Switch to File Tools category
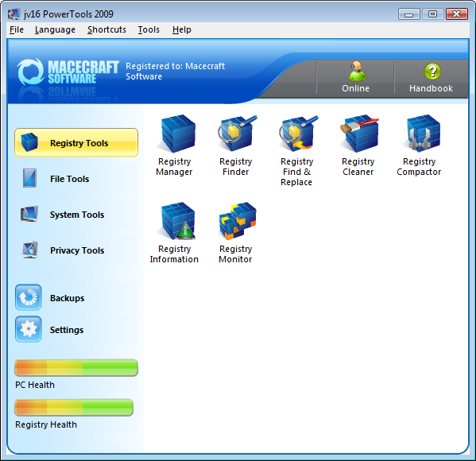The image size is (476, 461). tap(76, 179)
